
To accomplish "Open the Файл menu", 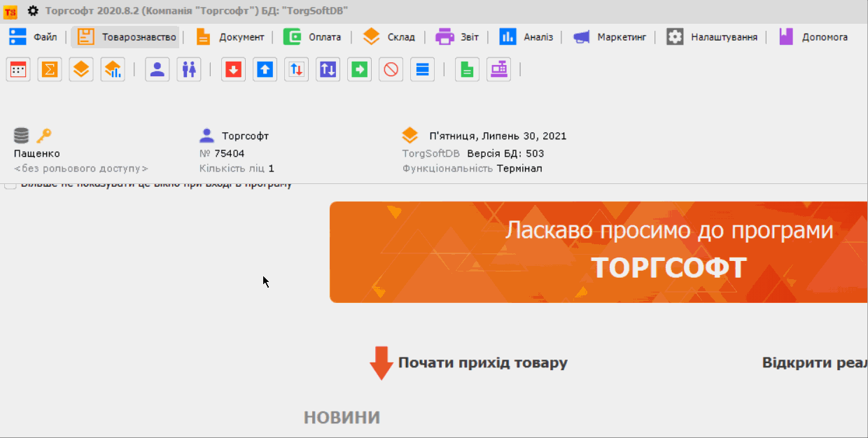I will click(x=40, y=38).
